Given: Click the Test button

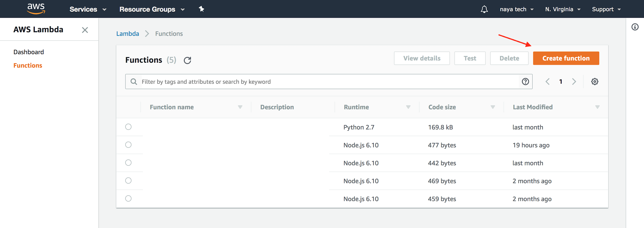Looking at the screenshot, I should tap(470, 58).
